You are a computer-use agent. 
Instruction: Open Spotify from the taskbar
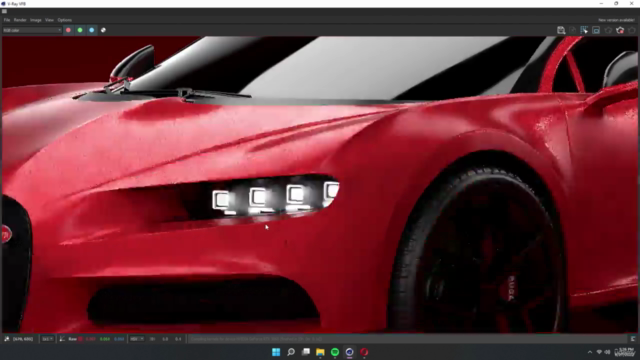[x=335, y=352]
